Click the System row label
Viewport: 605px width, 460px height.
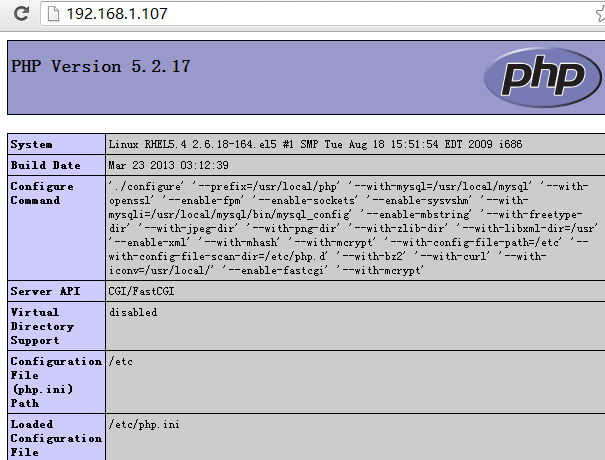pyautogui.click(x=32, y=145)
